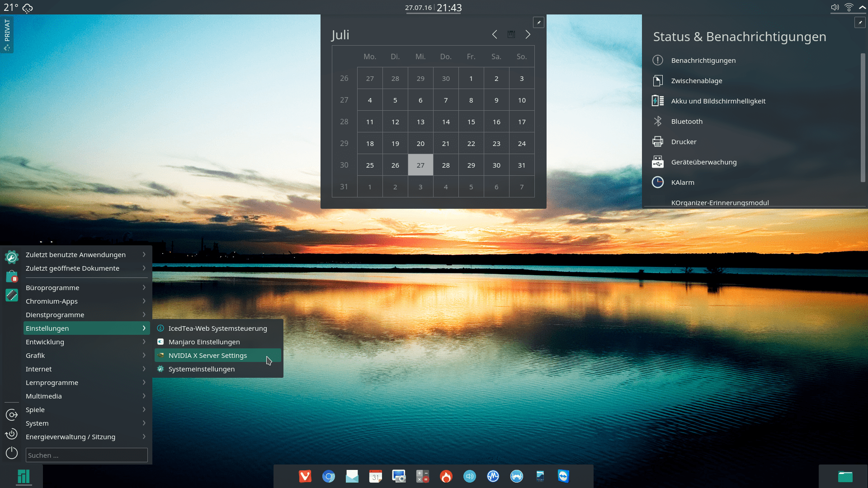This screenshot has height=488, width=868.
Task: Click the Suchen search field
Action: pos(86,455)
